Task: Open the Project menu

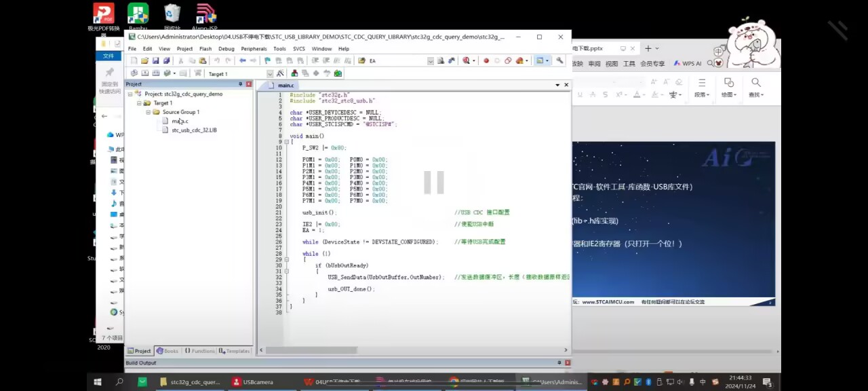Action: pos(184,49)
